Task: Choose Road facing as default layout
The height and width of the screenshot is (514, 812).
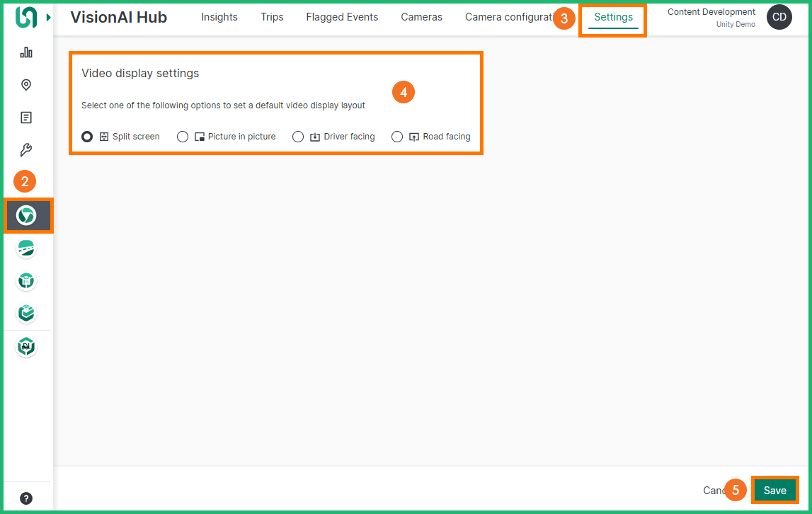Action: (x=397, y=137)
